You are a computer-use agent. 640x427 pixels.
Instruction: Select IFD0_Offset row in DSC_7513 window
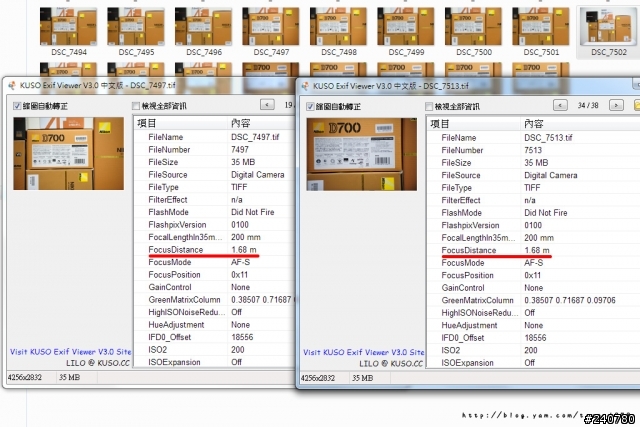coord(533,338)
